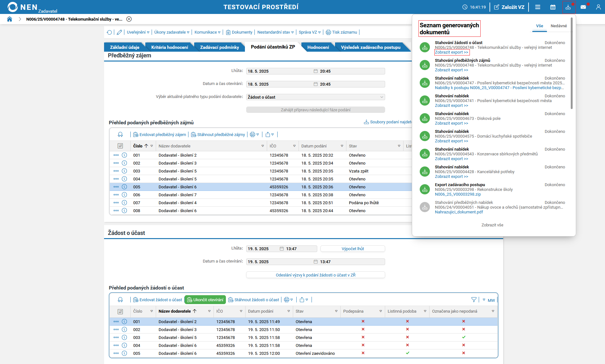Click the Výpočet lhůt button

352,249
